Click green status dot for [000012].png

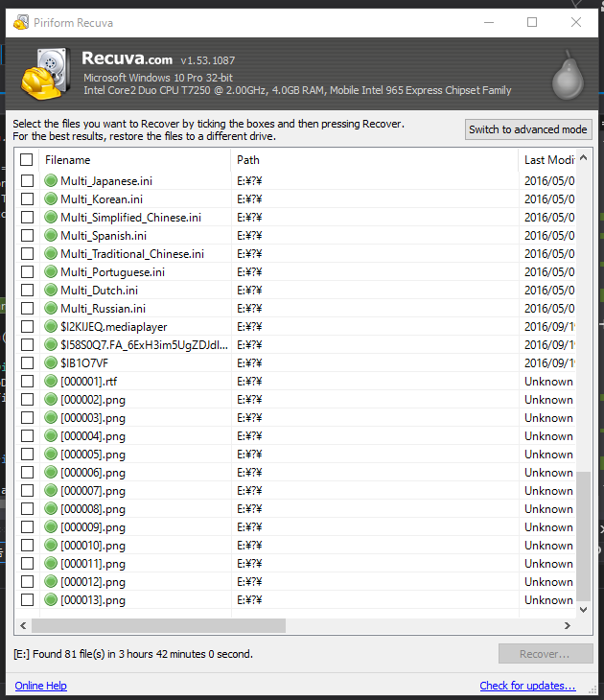tap(51, 581)
